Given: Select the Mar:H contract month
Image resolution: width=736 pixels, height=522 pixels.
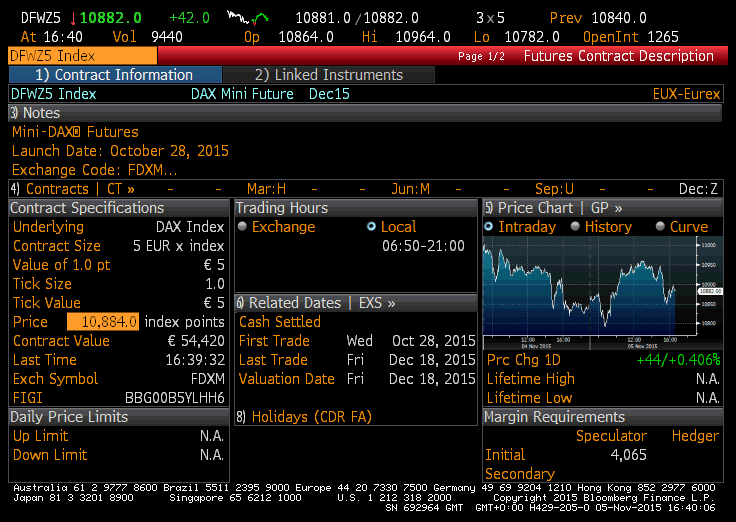Looking at the screenshot, I should point(266,189).
